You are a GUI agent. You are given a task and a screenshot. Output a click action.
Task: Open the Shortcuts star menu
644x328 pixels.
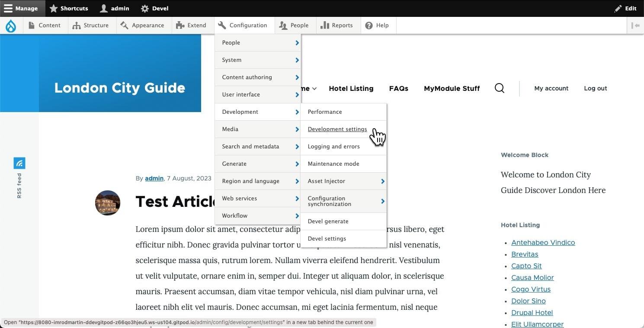69,8
